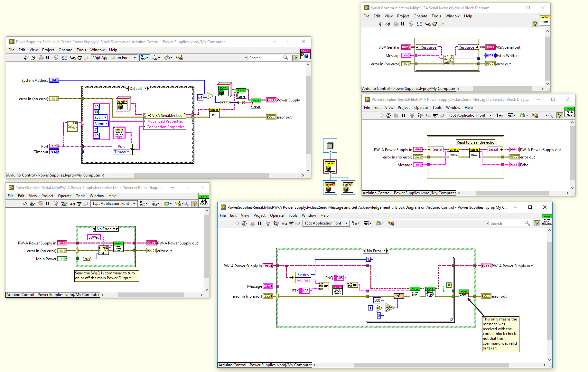Screen dimensions: 588x372
Task: Click the Retries unbundle element
Action: [303, 275]
